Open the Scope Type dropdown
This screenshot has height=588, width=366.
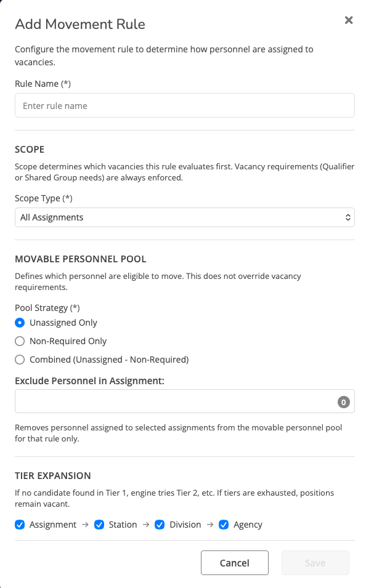(x=185, y=217)
